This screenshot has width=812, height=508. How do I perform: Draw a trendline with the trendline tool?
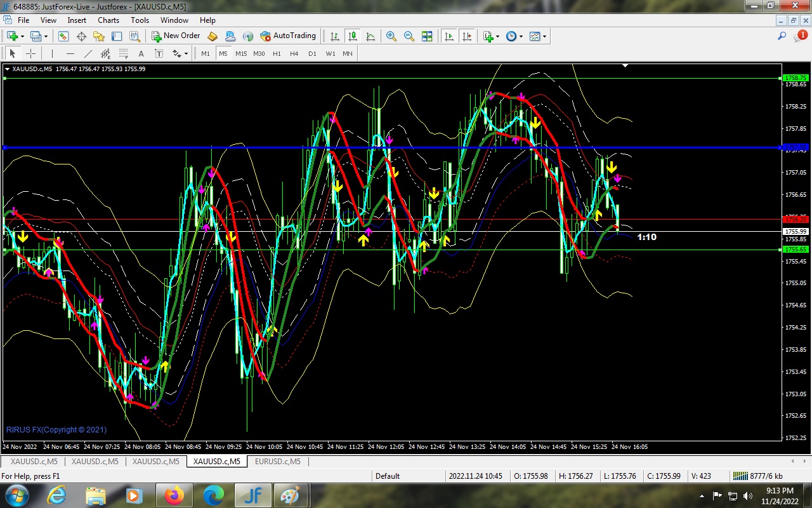click(x=88, y=54)
